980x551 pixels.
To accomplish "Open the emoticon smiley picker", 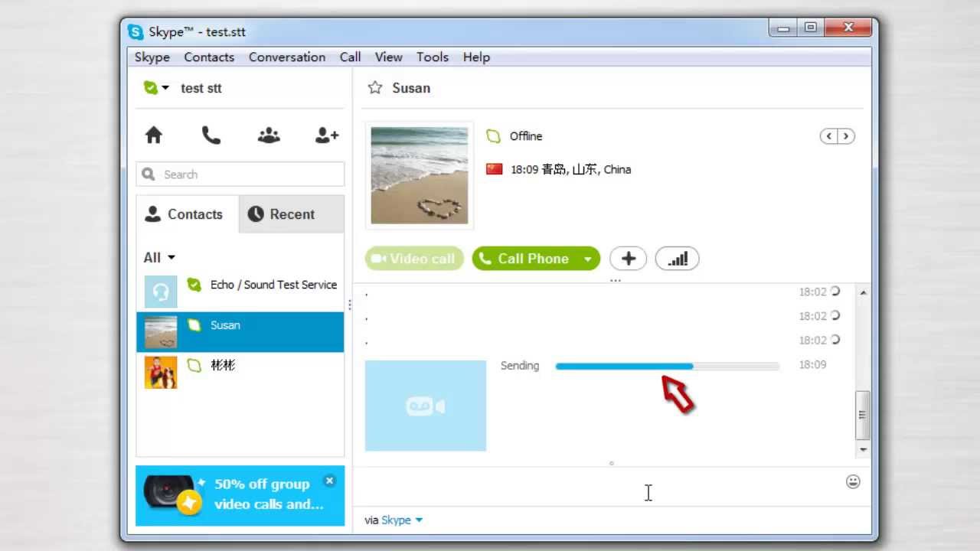I will (x=853, y=482).
